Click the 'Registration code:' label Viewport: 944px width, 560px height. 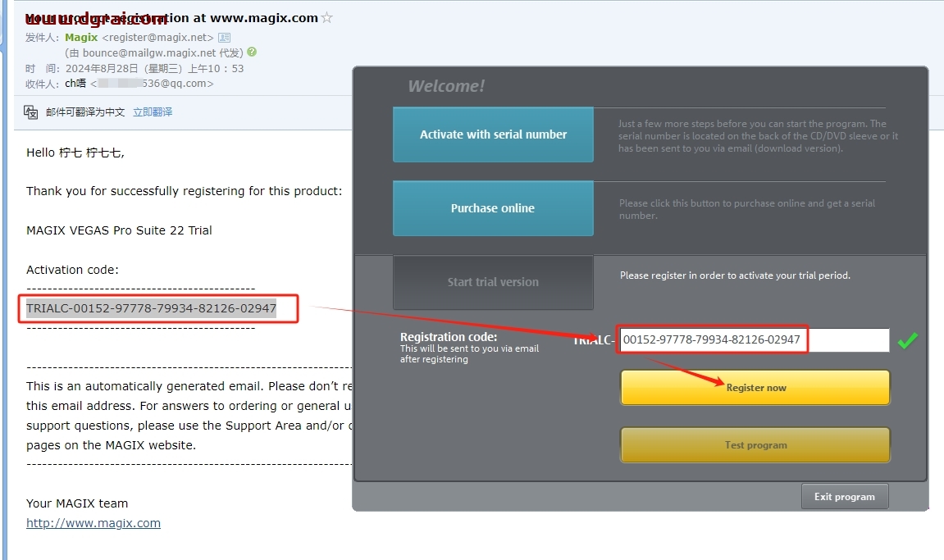coord(449,337)
